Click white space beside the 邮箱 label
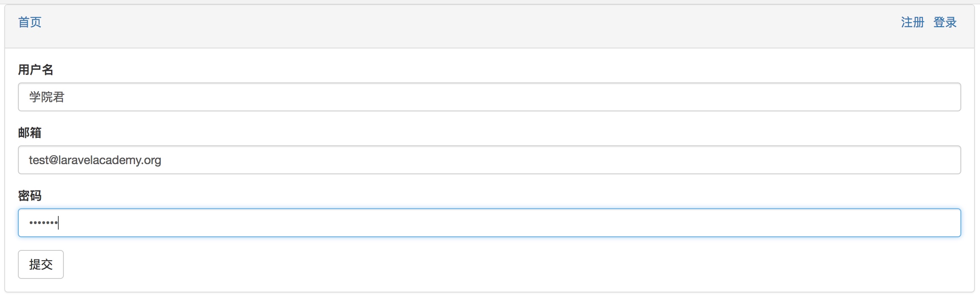This screenshot has width=980, height=301. click(x=468, y=133)
